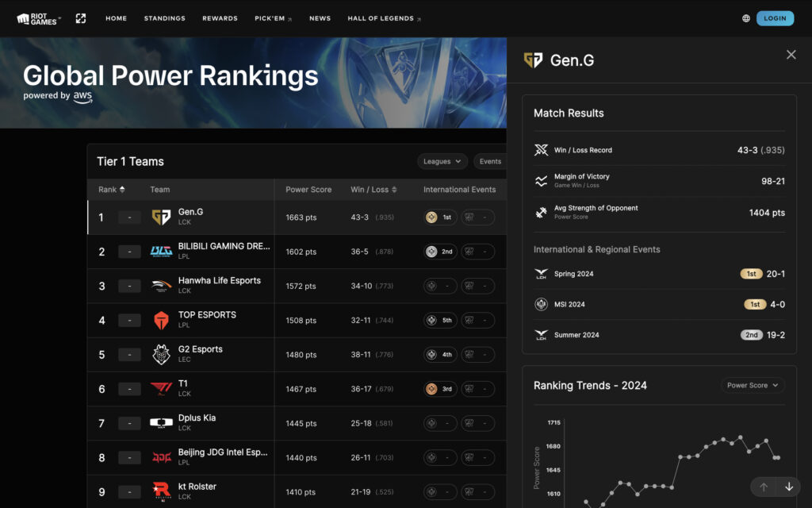The image size is (812, 508).
Task: Click the Login button
Action: coord(775,17)
